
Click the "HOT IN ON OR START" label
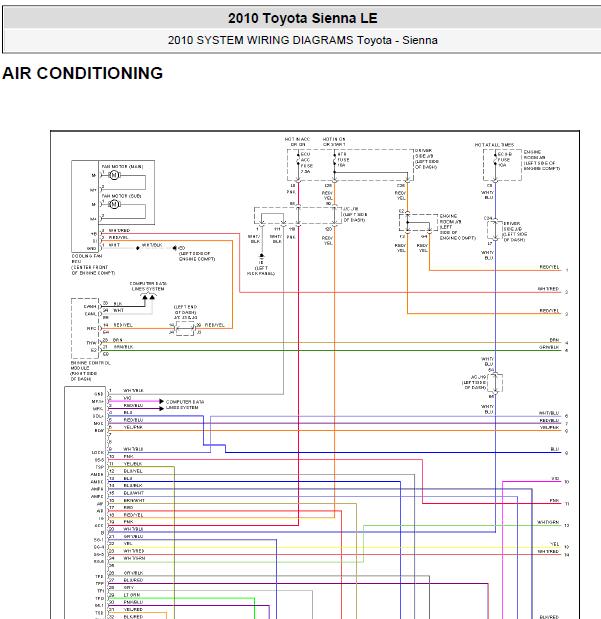pyautogui.click(x=334, y=142)
